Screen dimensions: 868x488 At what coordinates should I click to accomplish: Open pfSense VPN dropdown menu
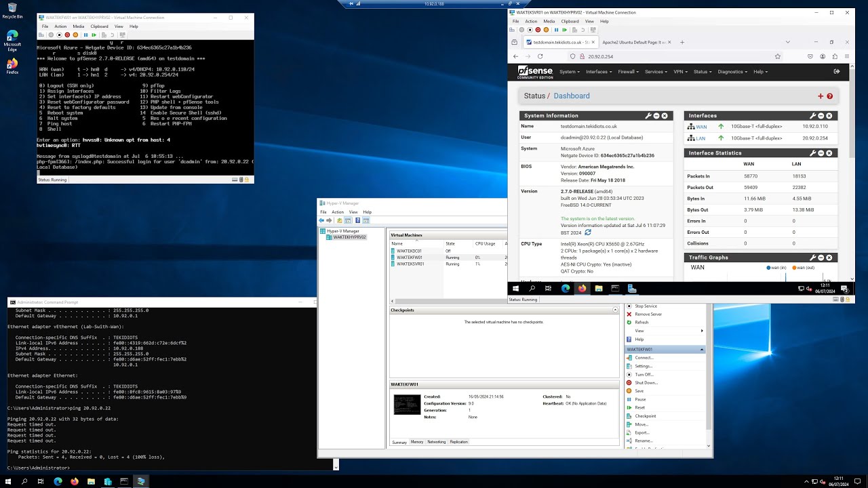click(680, 71)
